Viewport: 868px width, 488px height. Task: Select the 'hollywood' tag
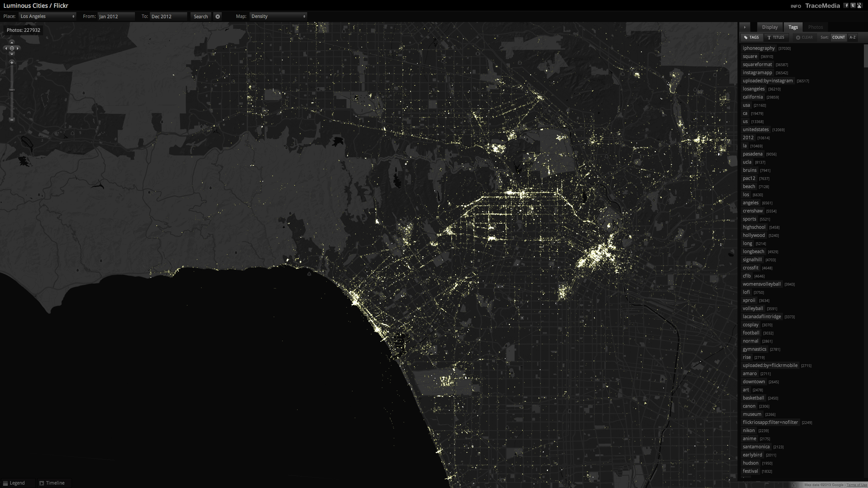tap(754, 235)
